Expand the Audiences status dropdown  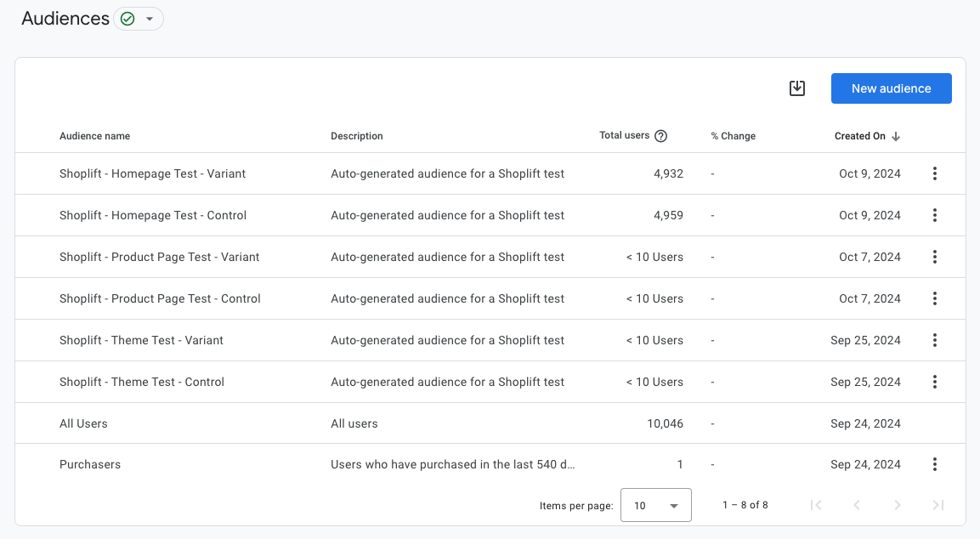click(x=139, y=19)
